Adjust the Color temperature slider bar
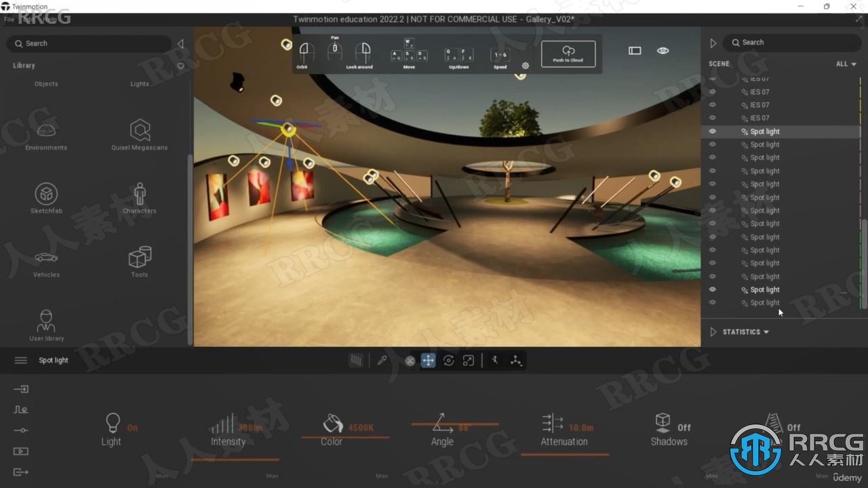Screen dimensions: 868x488 click(x=345, y=437)
